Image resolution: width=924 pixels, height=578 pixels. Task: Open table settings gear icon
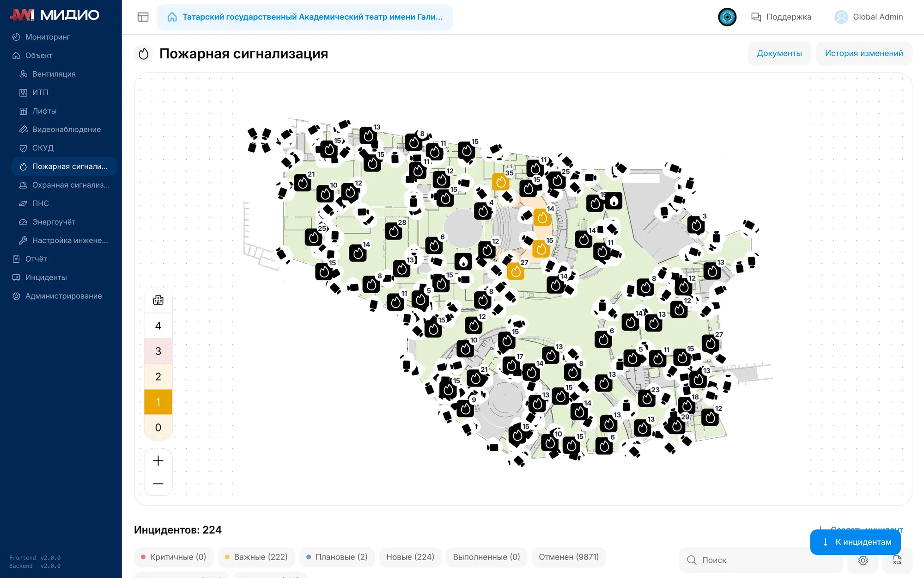[x=863, y=560]
